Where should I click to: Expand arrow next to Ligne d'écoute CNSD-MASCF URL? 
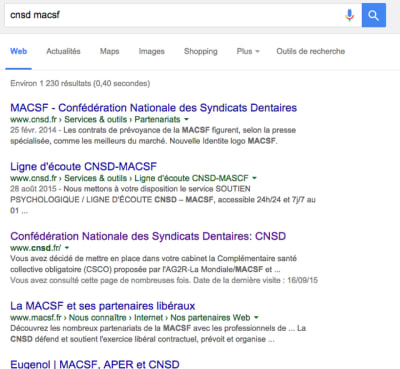(255, 178)
